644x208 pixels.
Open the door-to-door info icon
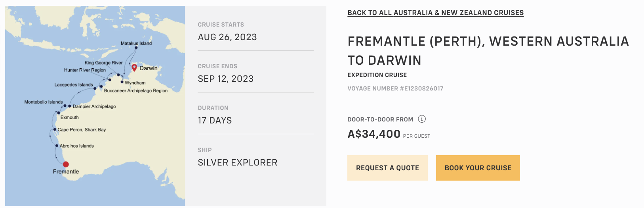pos(422,119)
